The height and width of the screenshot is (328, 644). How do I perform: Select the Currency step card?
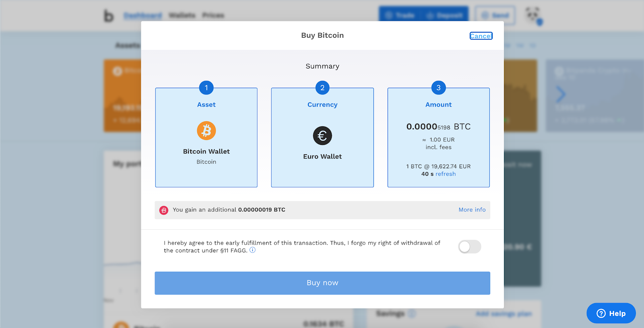tap(322, 138)
